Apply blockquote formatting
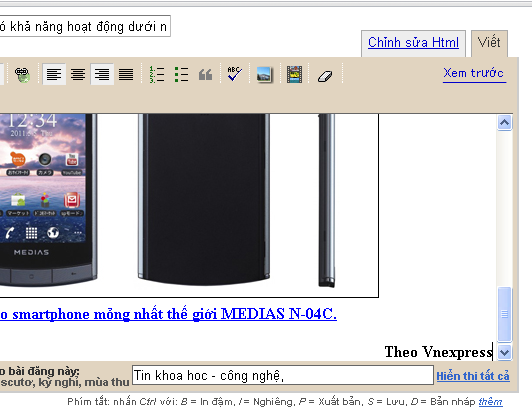The width and height of the screenshot is (532, 420). click(x=206, y=75)
